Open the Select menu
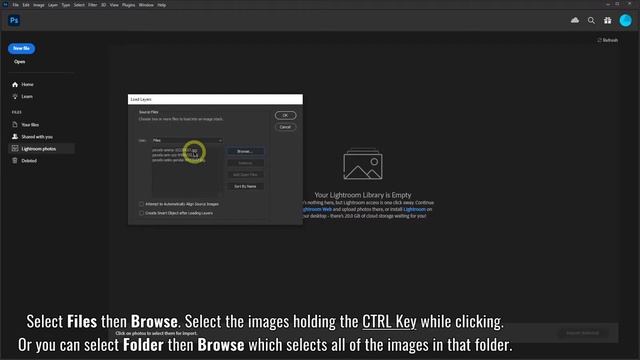 click(x=79, y=5)
